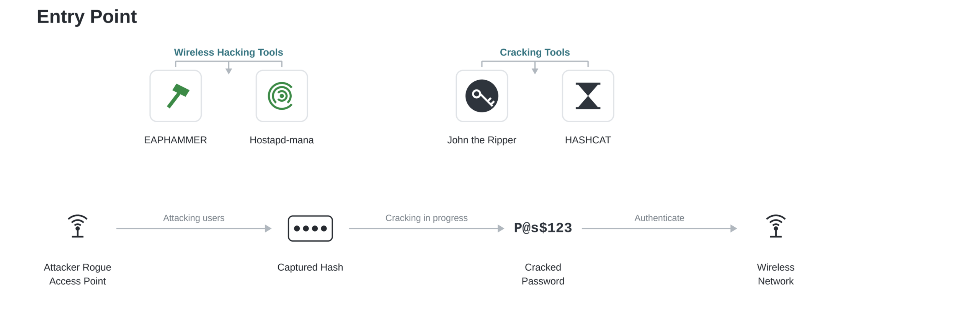Click the Authenticate arrow label
The width and height of the screenshot is (980, 310).
click(x=659, y=218)
